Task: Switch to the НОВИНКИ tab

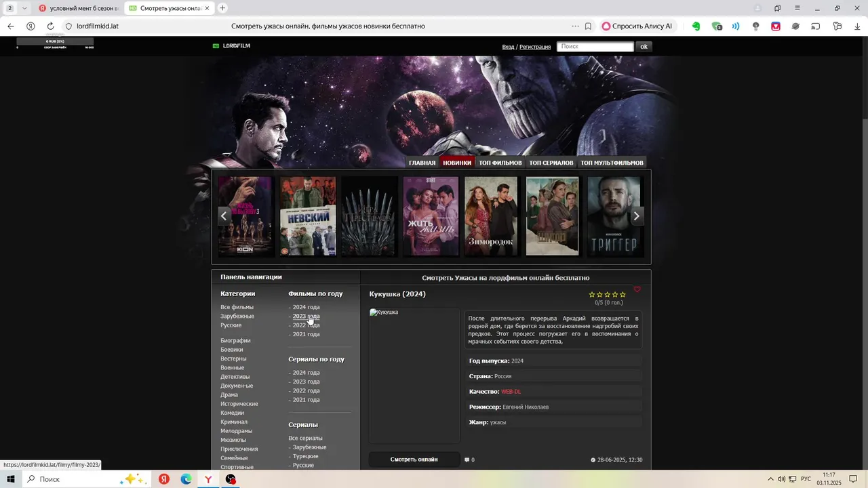Action: click(457, 163)
